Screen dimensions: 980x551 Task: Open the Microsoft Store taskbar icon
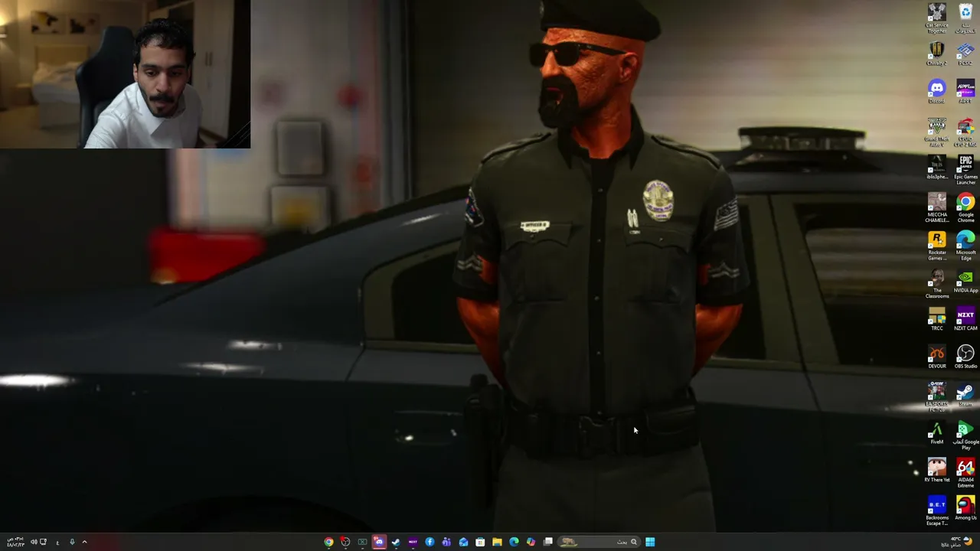(480, 542)
